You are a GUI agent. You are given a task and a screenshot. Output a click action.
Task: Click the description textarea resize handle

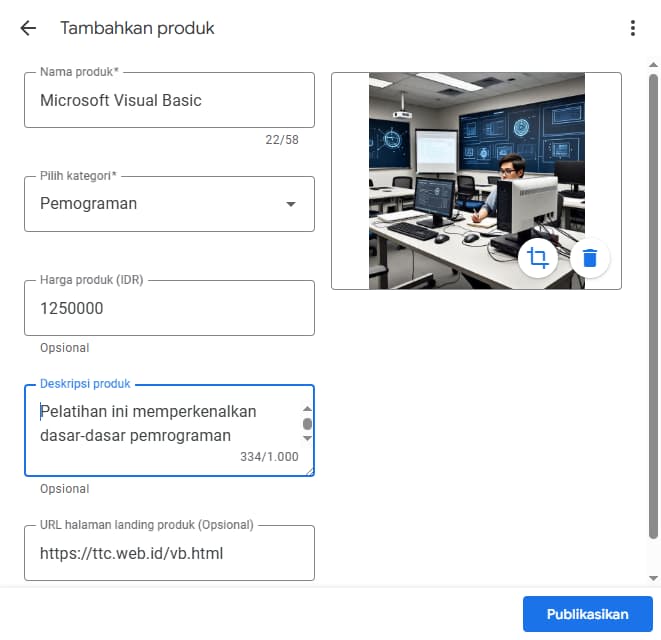pyautogui.click(x=310, y=471)
